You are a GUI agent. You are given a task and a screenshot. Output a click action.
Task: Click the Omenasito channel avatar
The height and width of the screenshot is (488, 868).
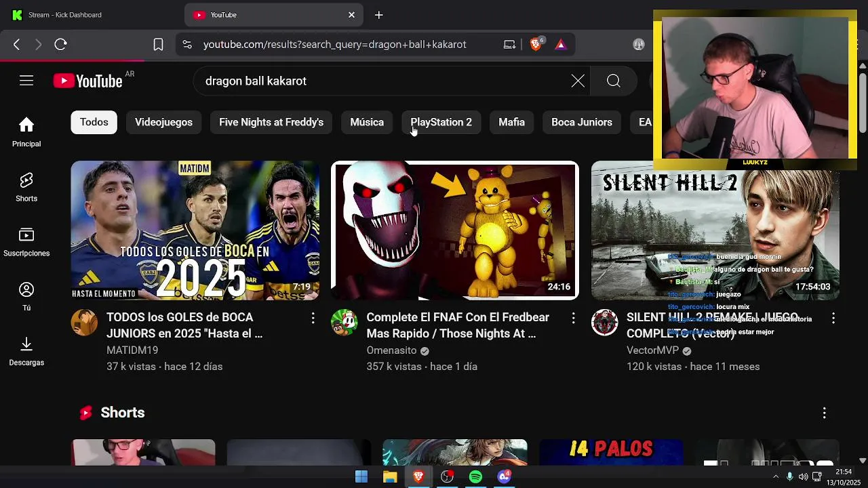tap(344, 323)
